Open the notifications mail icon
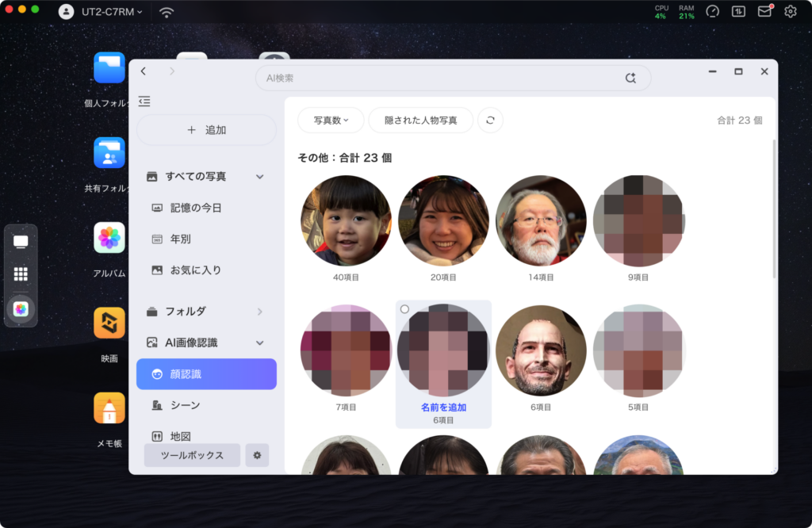Screen dimensions: 812x528 [x=765, y=11]
